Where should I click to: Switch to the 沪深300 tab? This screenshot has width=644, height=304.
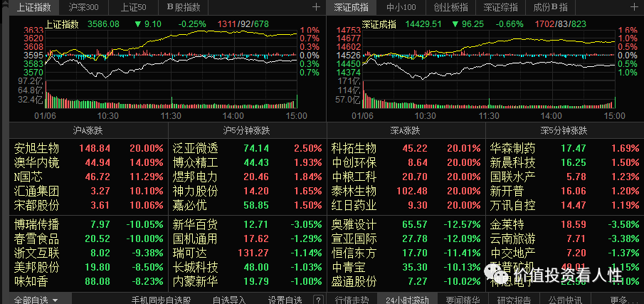[x=84, y=7]
